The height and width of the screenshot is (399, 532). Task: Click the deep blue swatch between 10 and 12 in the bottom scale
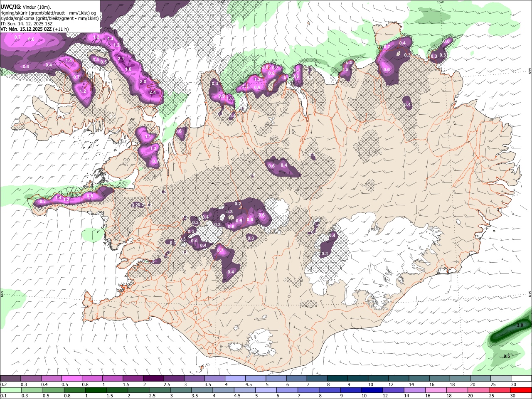[x=372, y=390]
